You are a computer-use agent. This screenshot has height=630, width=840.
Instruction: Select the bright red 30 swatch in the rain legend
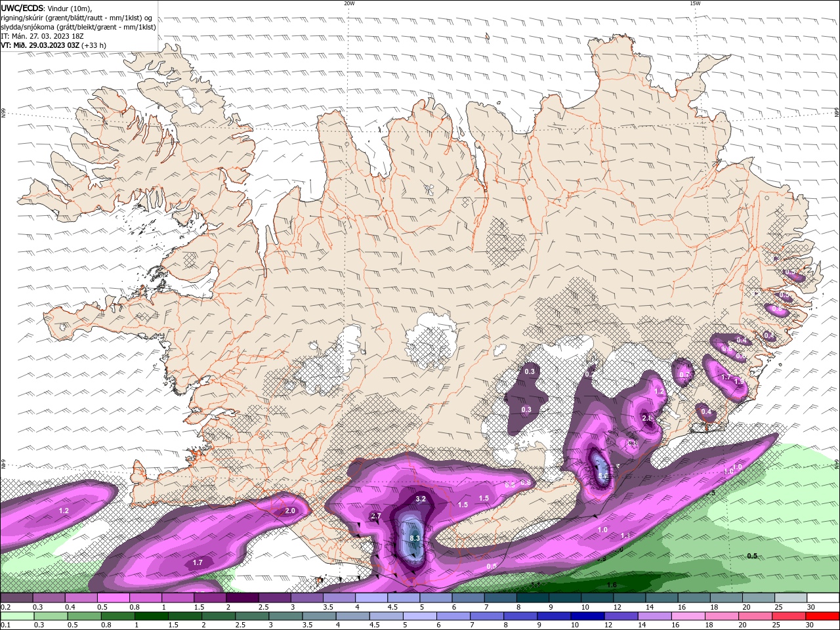point(822,616)
